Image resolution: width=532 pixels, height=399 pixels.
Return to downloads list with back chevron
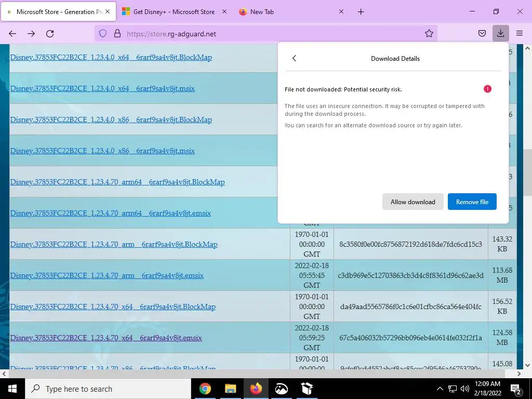[294, 58]
